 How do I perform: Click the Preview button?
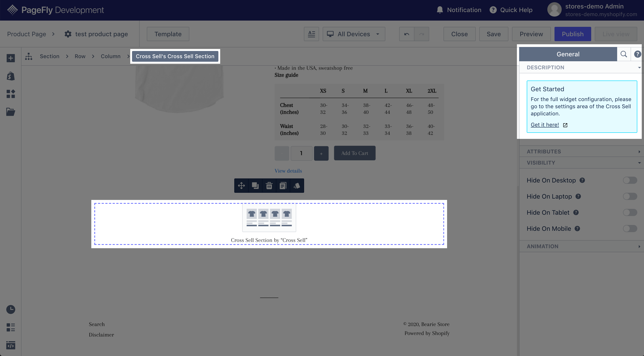tap(531, 34)
